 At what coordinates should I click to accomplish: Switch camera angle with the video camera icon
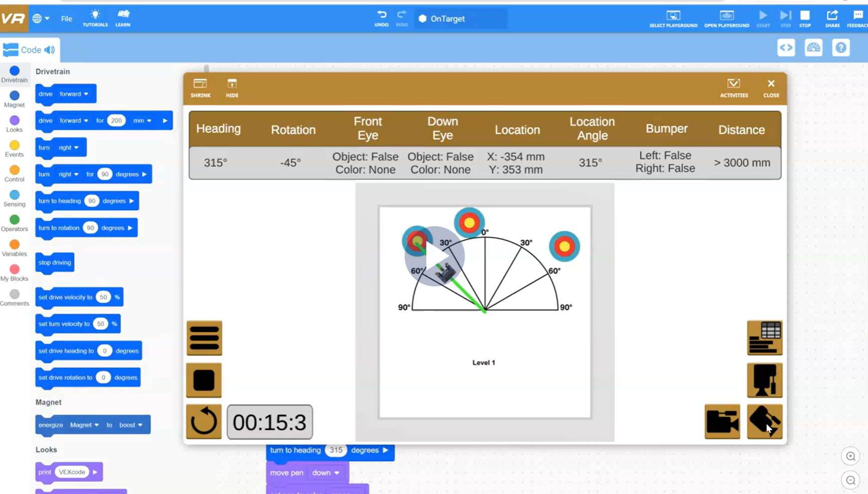(x=722, y=422)
